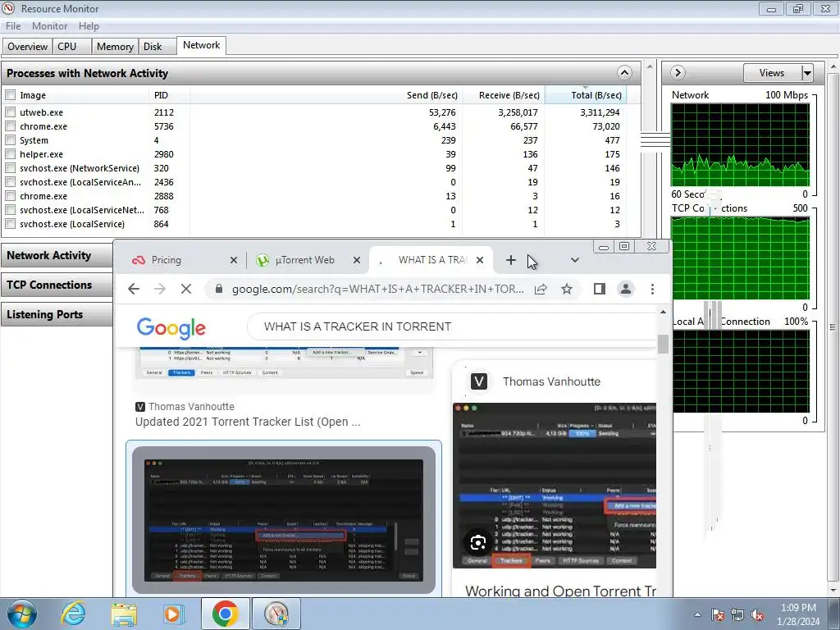This screenshot has height=630, width=840.
Task: Open the selected tracker screenshot thumbnail
Action: click(x=283, y=519)
